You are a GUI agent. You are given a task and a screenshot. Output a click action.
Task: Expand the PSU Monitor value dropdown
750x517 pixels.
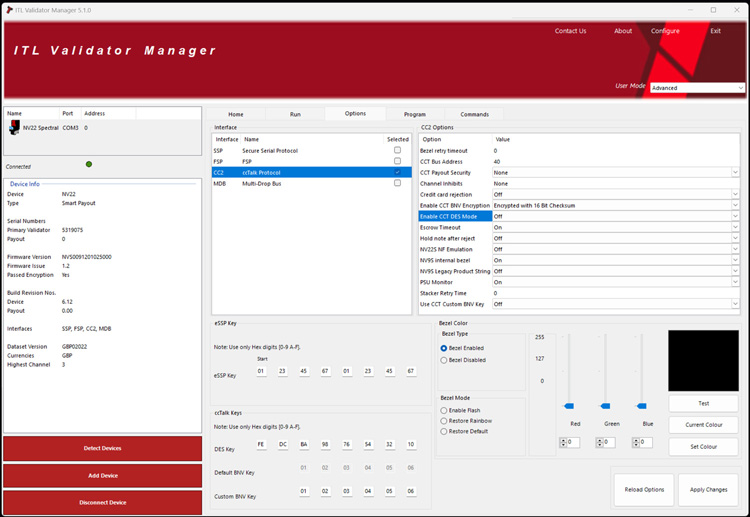point(735,282)
